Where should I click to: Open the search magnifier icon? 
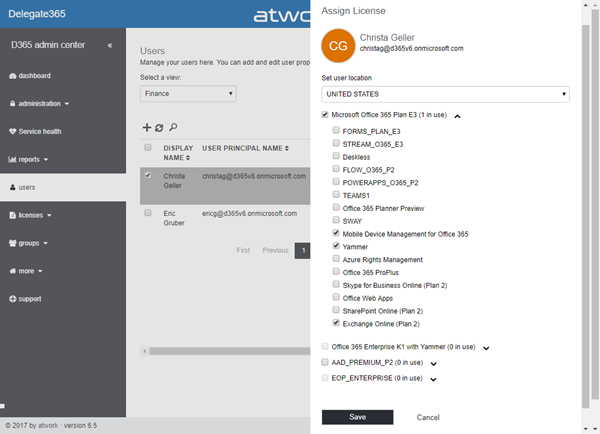pos(173,127)
